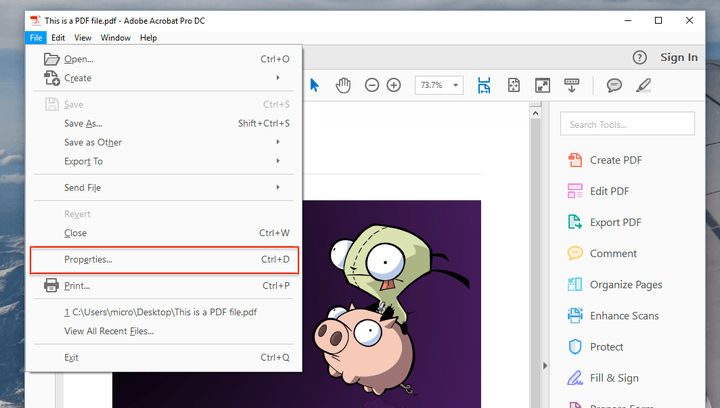Collapse the right tools pane arrow
Viewport: 720px width, 408px height.
(x=544, y=365)
